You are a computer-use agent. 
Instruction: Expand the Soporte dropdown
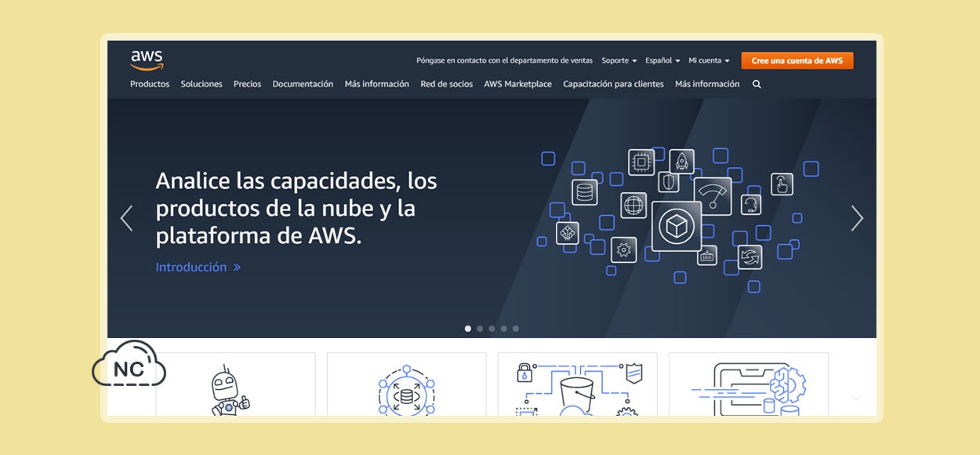click(x=619, y=60)
